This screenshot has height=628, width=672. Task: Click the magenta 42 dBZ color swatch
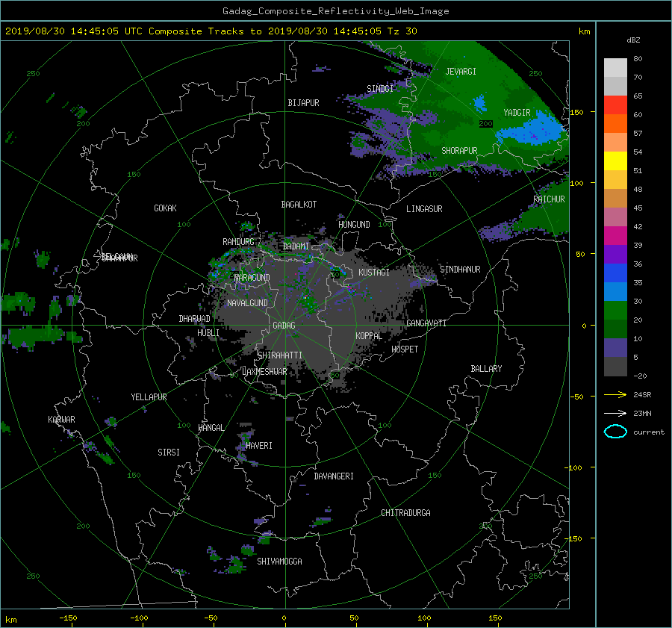(615, 235)
